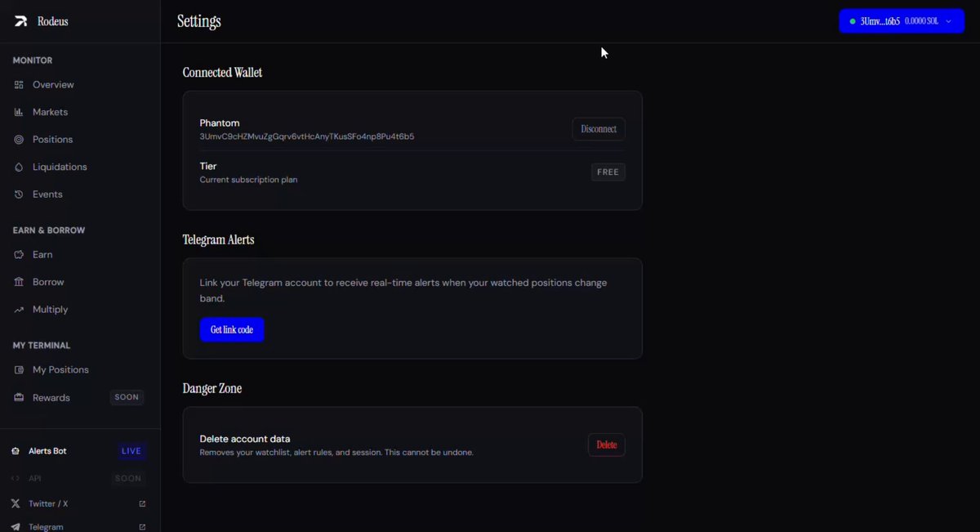Click the Connected Wallet section heading
The image size is (980, 532).
[x=223, y=73]
